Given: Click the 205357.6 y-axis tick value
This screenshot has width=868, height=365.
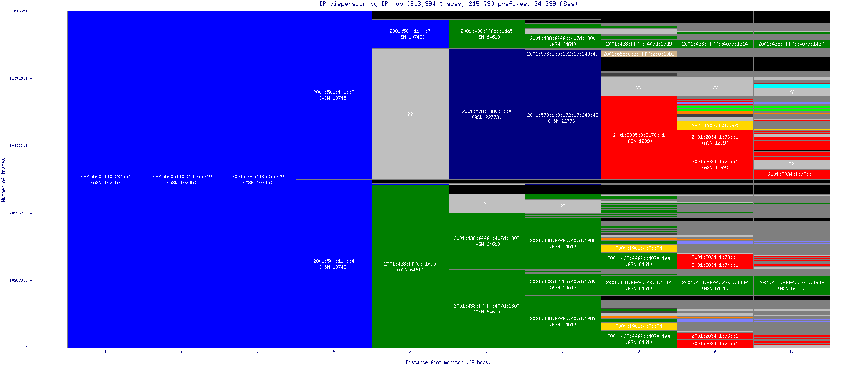Looking at the screenshot, I should pyautogui.click(x=19, y=213).
